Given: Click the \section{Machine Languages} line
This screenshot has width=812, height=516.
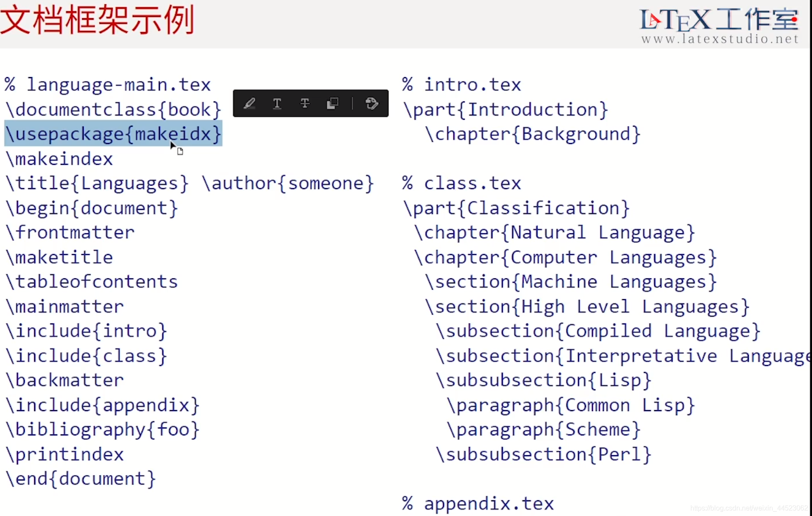Looking at the screenshot, I should click(x=571, y=282).
